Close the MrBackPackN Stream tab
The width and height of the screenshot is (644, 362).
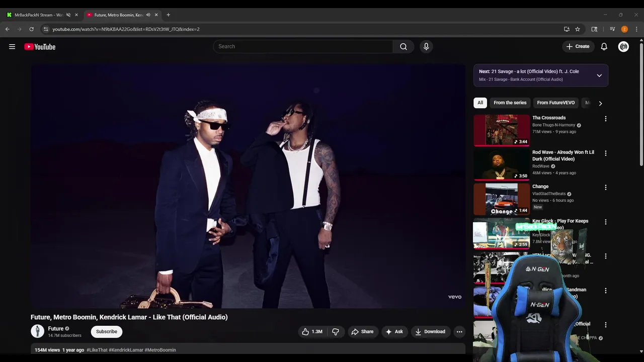coord(76,15)
